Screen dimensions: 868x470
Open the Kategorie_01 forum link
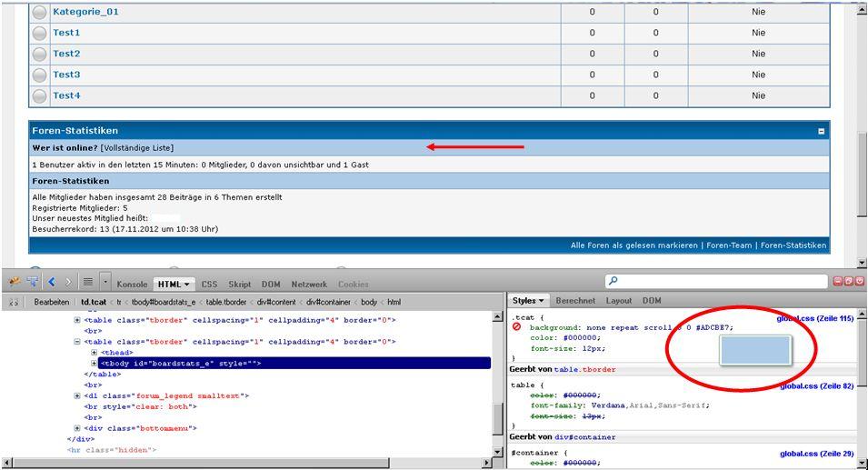(85, 12)
